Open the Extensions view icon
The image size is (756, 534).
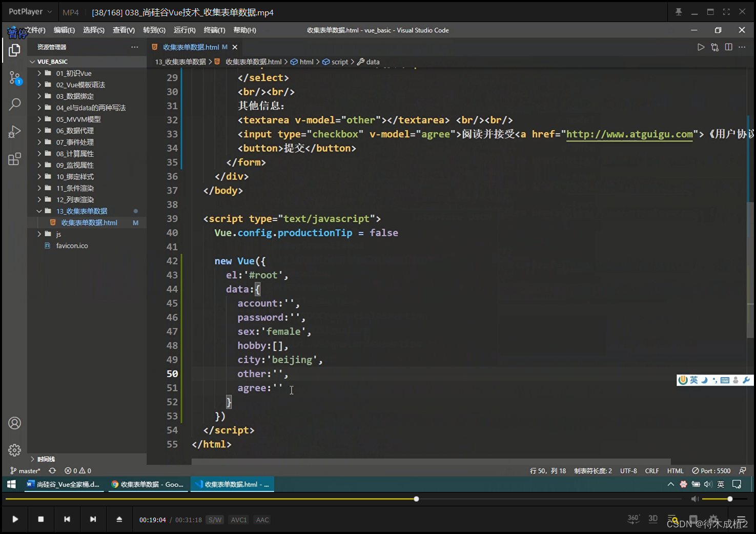(x=14, y=159)
